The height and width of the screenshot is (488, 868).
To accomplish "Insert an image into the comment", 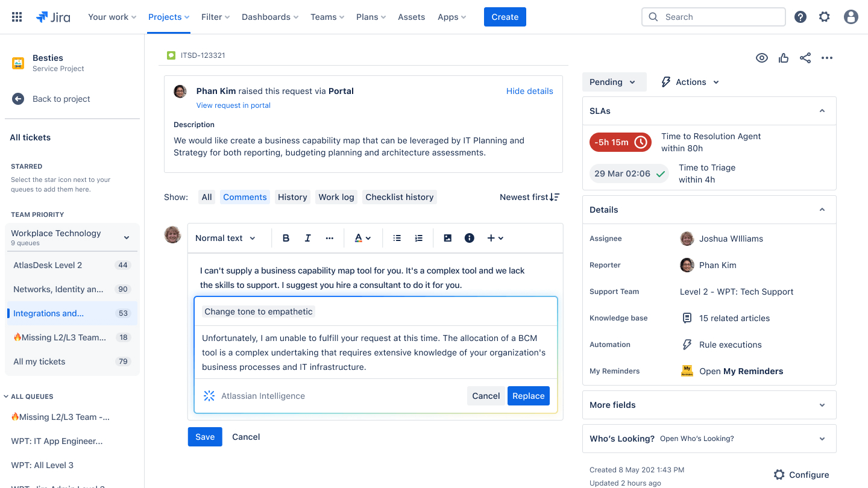I will pyautogui.click(x=447, y=237).
